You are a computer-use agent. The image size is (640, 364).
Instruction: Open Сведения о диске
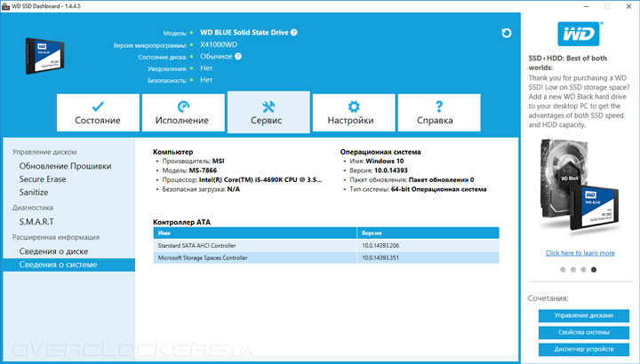point(53,251)
